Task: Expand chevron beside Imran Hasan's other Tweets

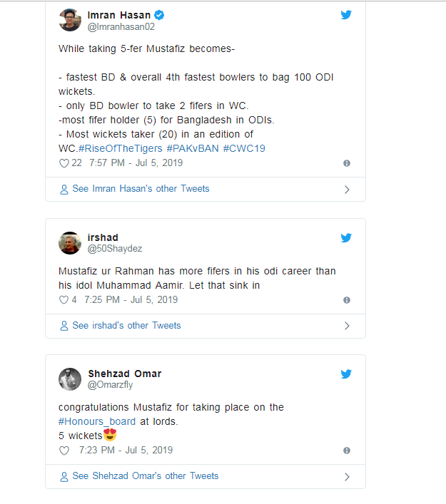Action: tap(347, 190)
